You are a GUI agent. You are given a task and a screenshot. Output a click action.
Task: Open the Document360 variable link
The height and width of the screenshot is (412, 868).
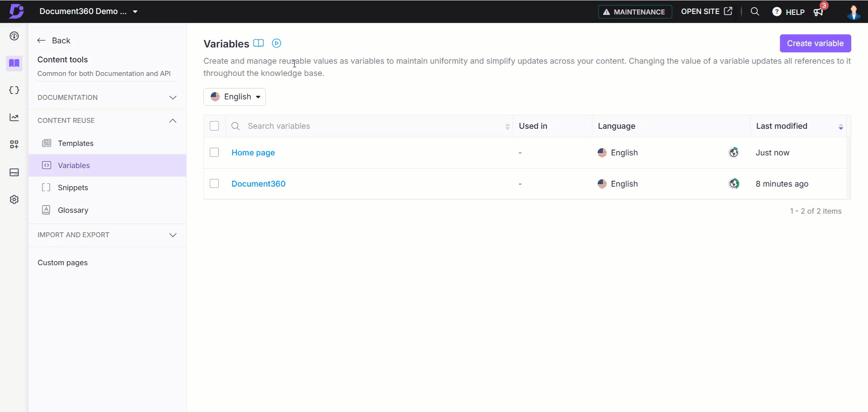click(259, 184)
